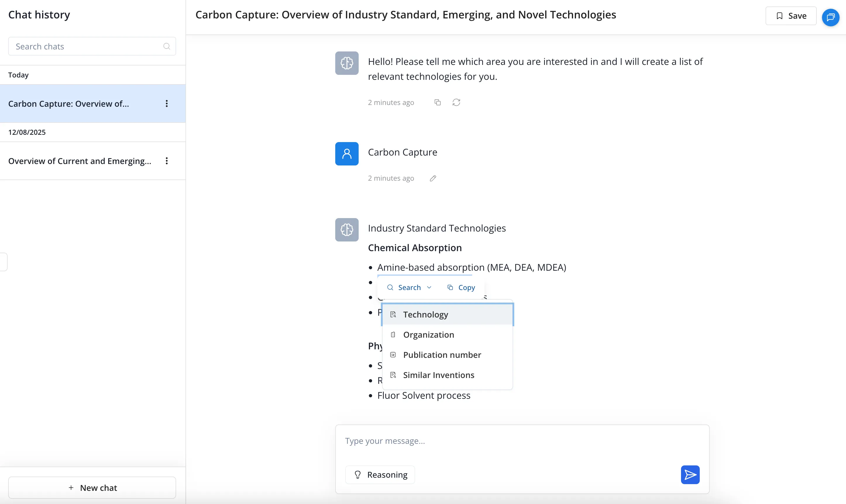The width and height of the screenshot is (846, 504).
Task: Click the conversation title at top
Action: click(x=405, y=15)
